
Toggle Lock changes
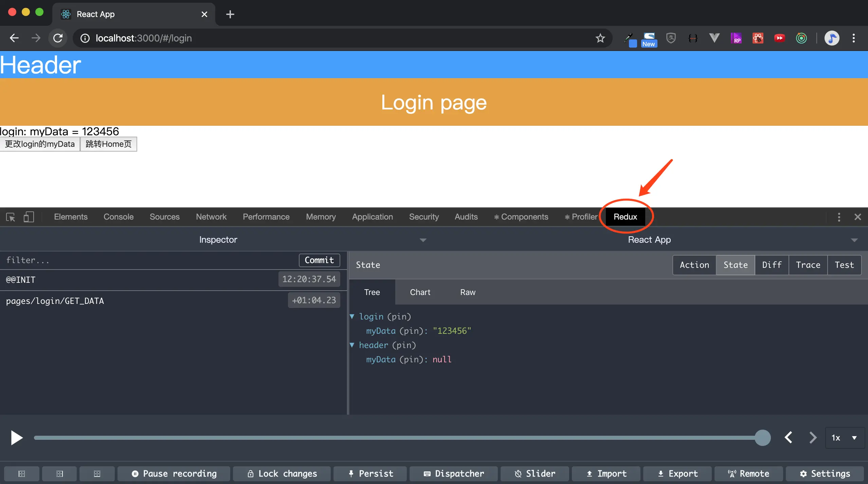(282, 474)
